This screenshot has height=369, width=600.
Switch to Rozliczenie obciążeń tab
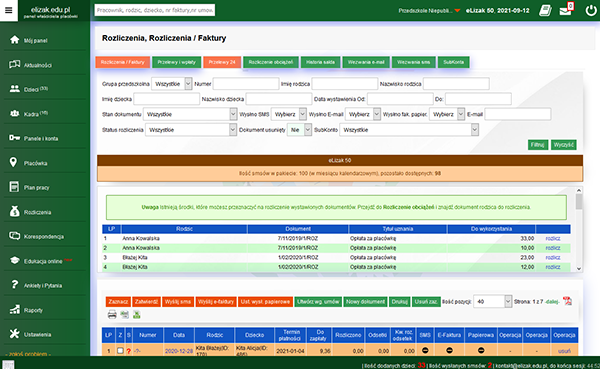point(271,62)
